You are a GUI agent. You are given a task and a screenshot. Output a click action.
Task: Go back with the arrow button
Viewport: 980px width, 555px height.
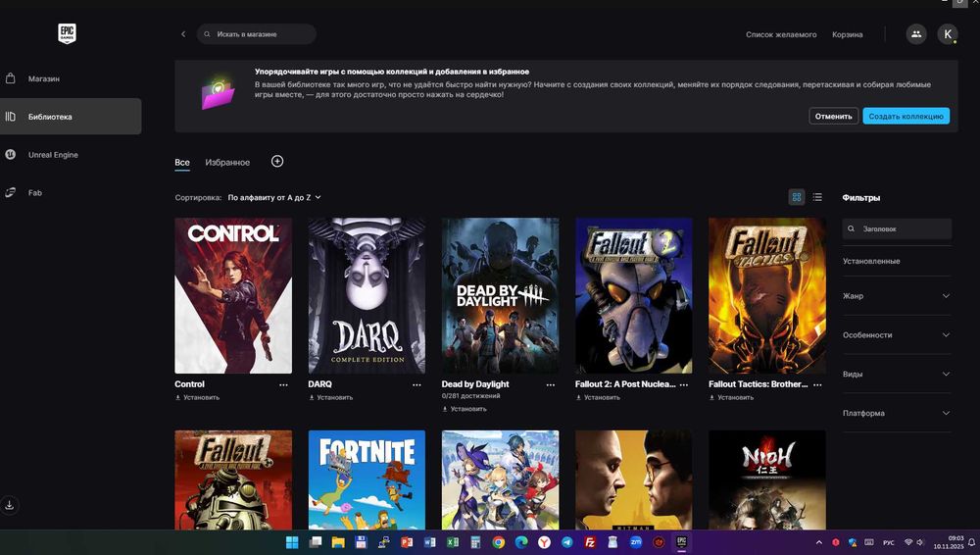(183, 34)
